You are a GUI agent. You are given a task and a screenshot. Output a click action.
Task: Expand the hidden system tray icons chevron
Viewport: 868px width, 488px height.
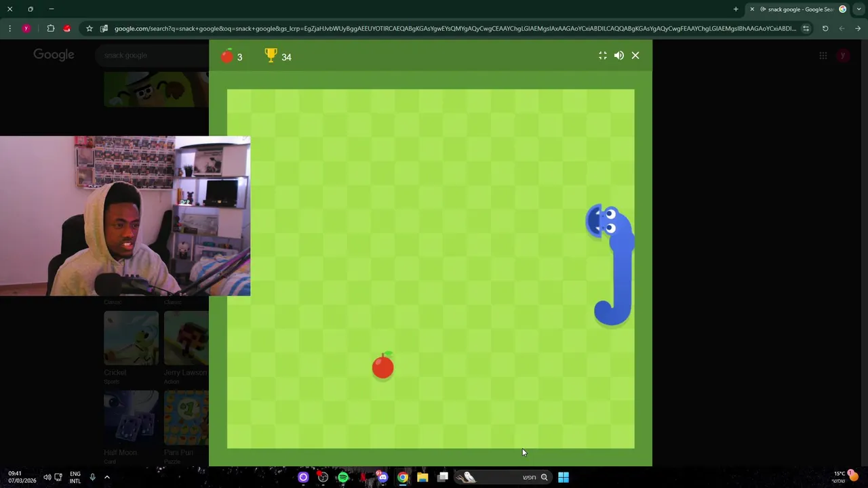pos(106,477)
